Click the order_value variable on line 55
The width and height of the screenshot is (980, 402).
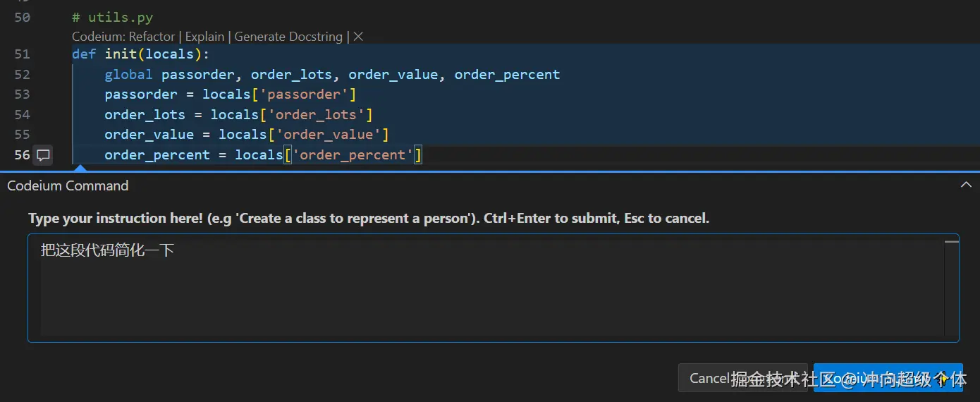149,135
